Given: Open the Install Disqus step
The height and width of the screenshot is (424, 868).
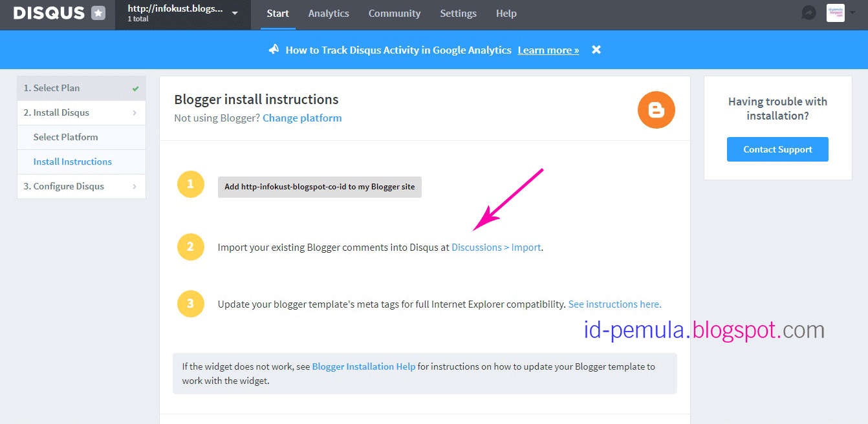Looking at the screenshot, I should pos(81,112).
